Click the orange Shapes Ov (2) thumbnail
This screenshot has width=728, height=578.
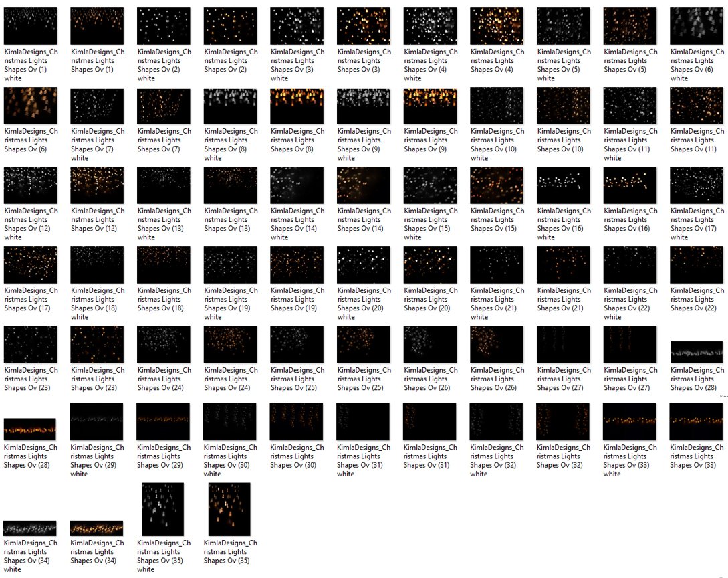tap(230, 25)
